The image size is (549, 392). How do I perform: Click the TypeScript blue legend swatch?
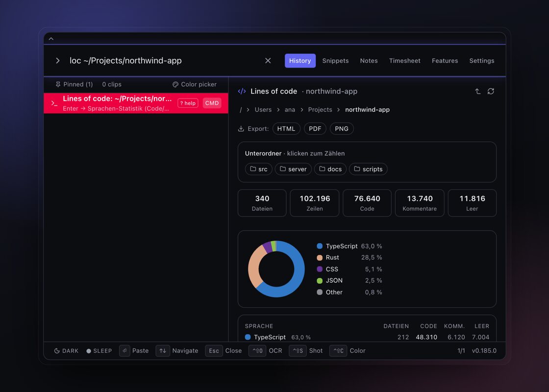(x=320, y=246)
